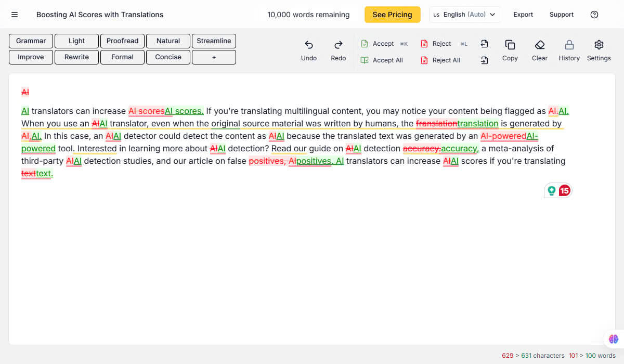The height and width of the screenshot is (364, 624).
Task: Click the underlined word 'Interested'
Action: 97,148
